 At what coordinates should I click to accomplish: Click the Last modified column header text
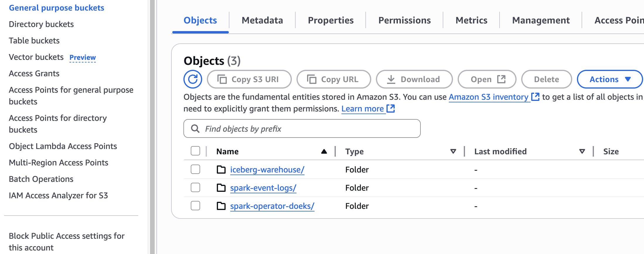coord(500,151)
